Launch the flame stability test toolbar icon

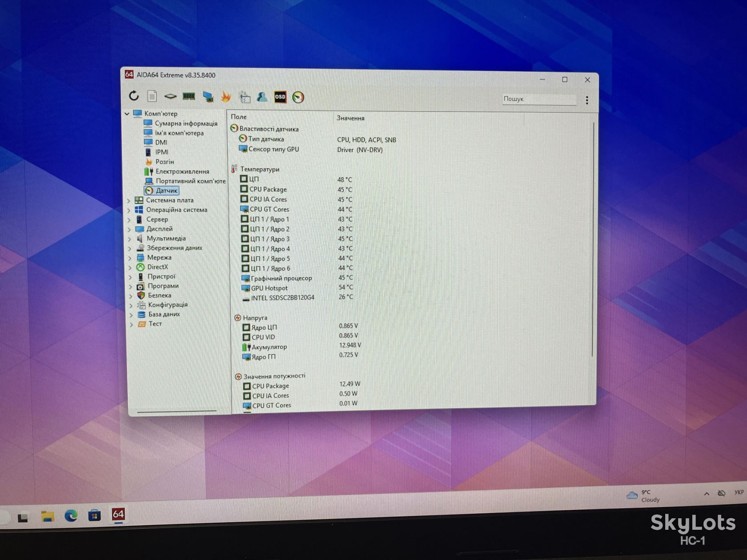pyautogui.click(x=226, y=97)
